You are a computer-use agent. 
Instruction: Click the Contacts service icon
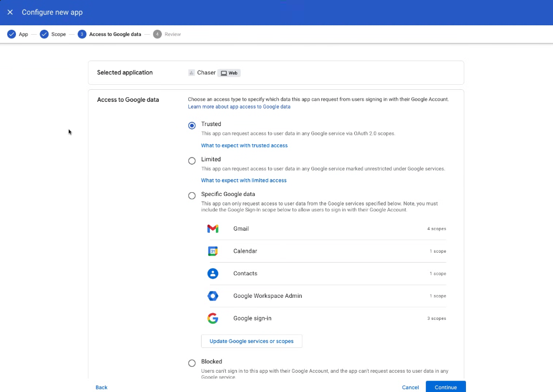(213, 273)
